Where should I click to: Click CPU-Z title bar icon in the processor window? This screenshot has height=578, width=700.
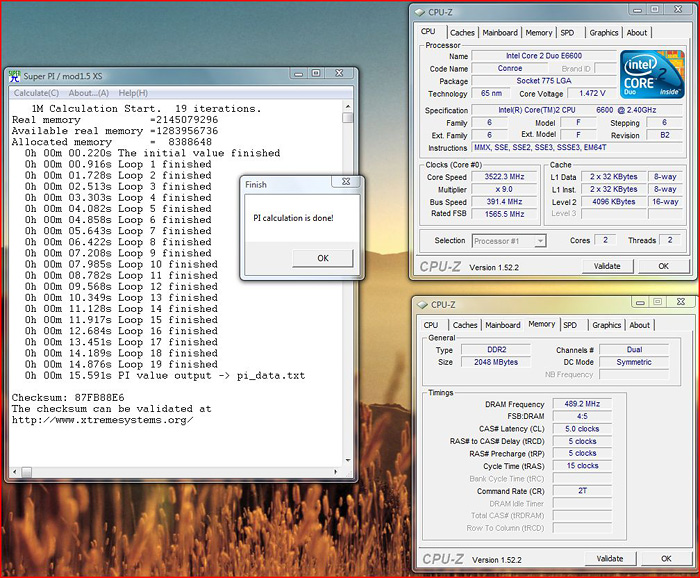pos(422,12)
